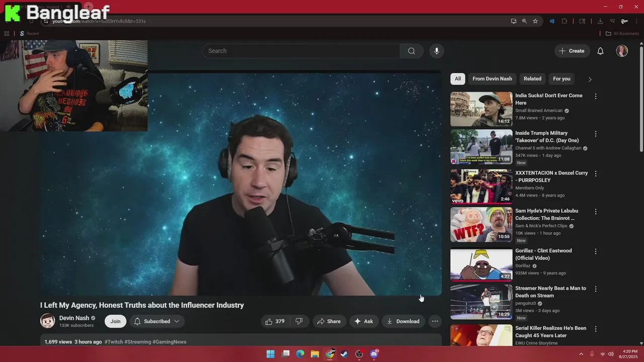Open browser zoom magnifier icon
Screen dimensions: 644x362
(524, 21)
